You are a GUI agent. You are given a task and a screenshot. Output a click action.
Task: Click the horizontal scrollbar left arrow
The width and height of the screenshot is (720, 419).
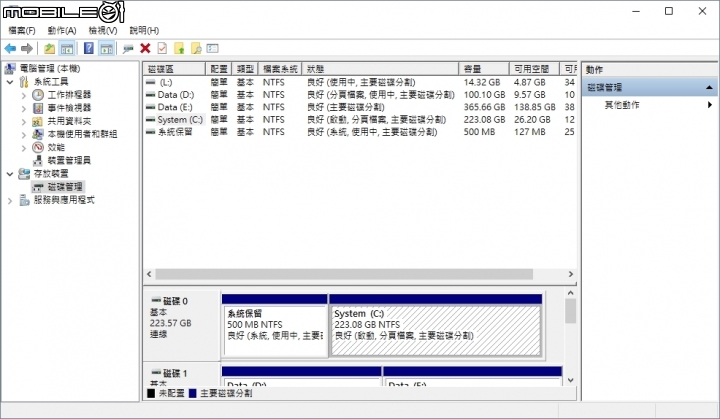coord(149,274)
